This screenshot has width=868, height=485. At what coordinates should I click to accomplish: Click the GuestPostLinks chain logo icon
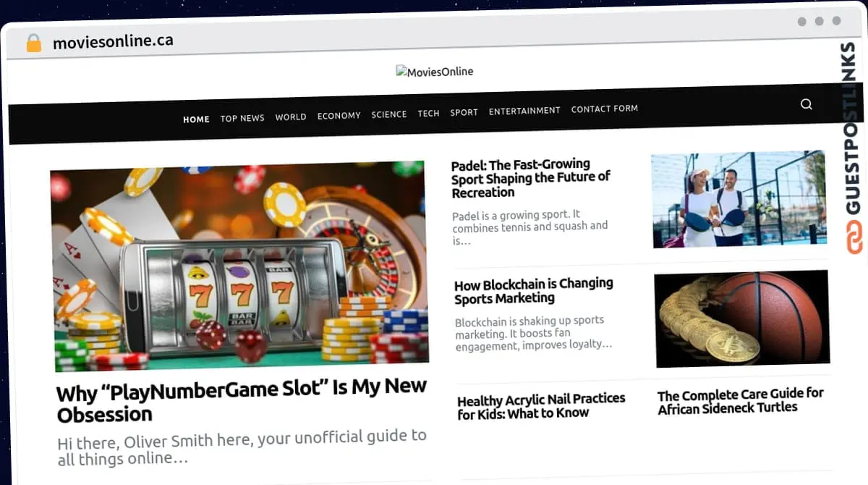pyautogui.click(x=855, y=237)
